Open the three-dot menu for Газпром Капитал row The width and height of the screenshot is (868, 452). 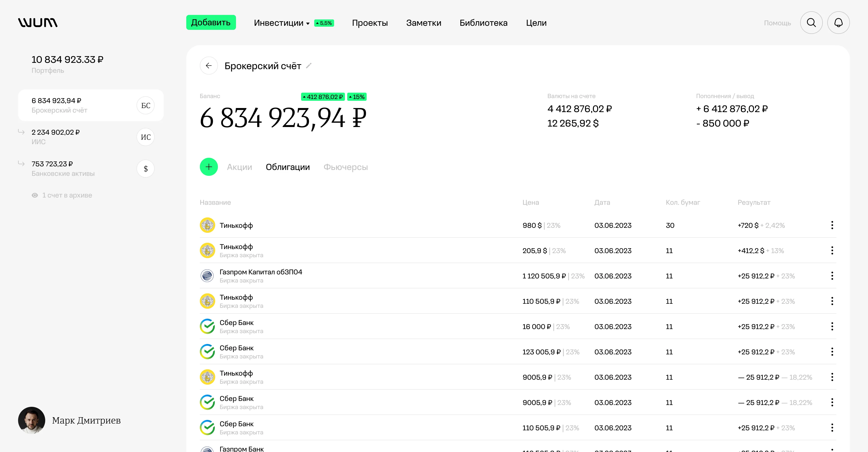[x=832, y=276]
